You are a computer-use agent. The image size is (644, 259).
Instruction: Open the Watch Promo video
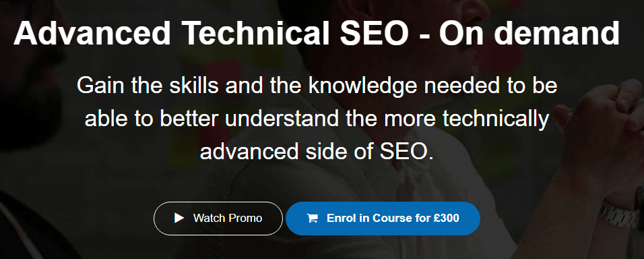coord(218,219)
